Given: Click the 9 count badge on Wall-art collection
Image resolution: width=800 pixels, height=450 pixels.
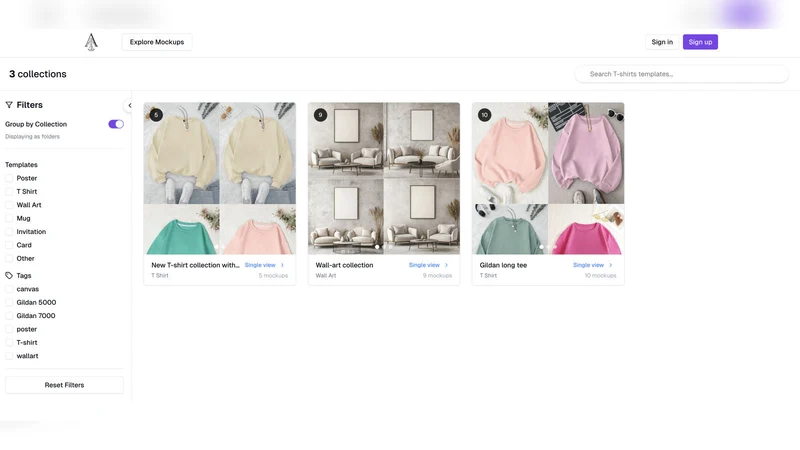Looking at the screenshot, I should tap(320, 115).
